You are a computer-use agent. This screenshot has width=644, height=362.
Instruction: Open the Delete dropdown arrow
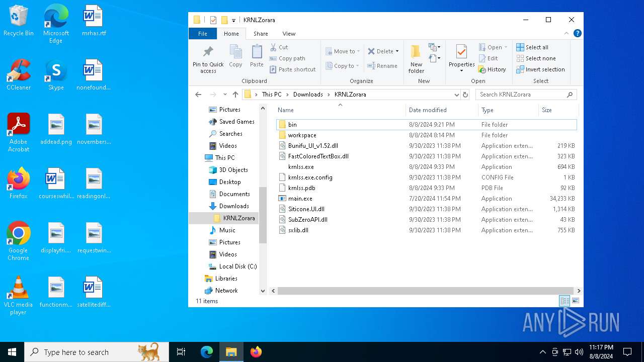[x=397, y=51]
